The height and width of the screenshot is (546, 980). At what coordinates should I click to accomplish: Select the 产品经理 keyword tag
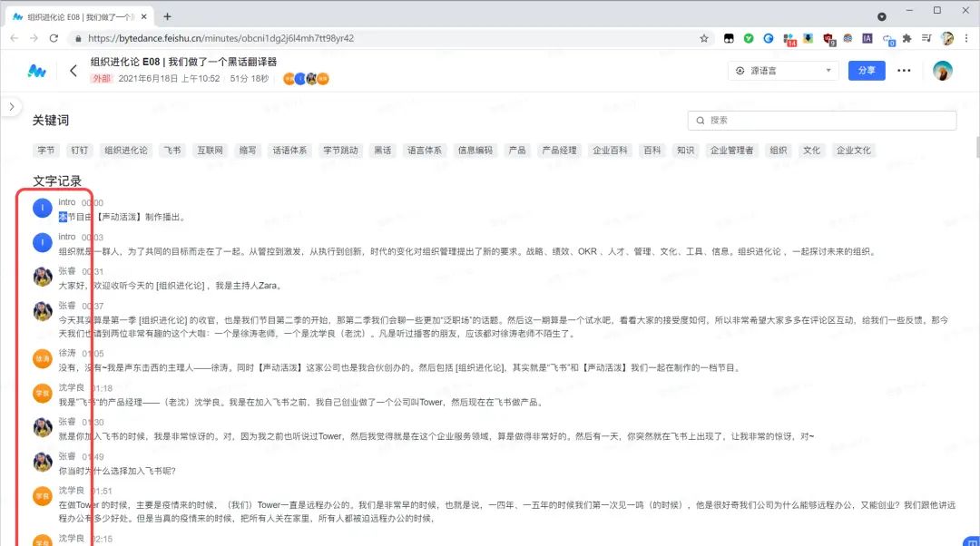click(559, 150)
